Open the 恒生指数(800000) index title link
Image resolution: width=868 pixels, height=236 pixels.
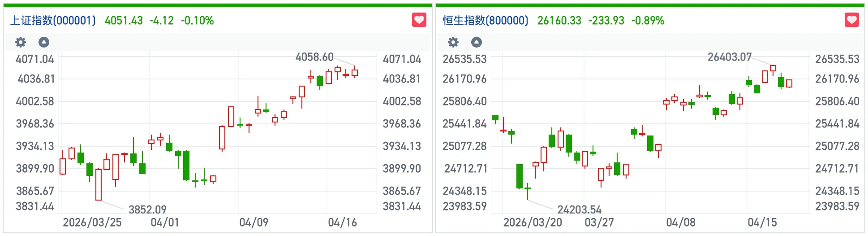coord(486,21)
